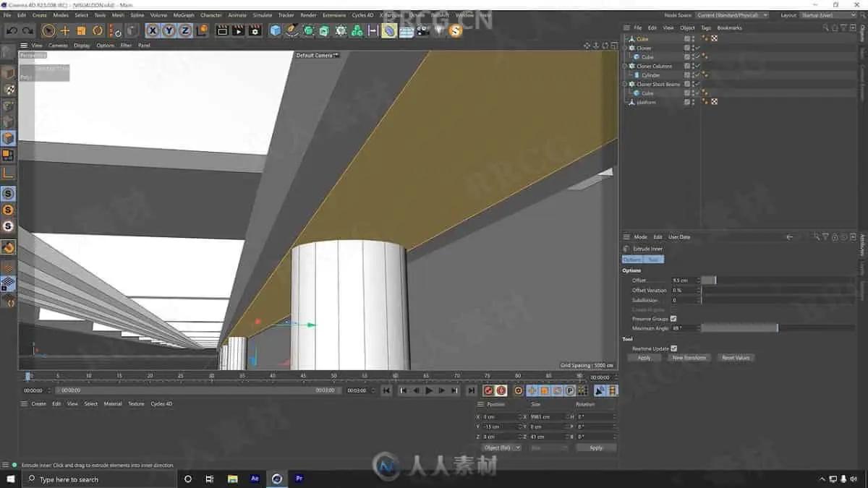The height and width of the screenshot is (488, 868).
Task: Open the Spline Pen tool icon
Action: (292, 30)
